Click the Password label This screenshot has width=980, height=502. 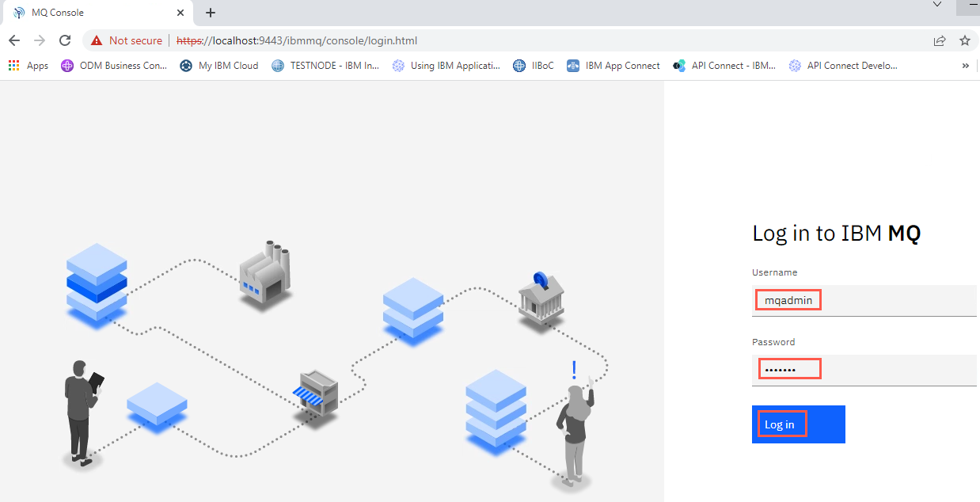(773, 342)
